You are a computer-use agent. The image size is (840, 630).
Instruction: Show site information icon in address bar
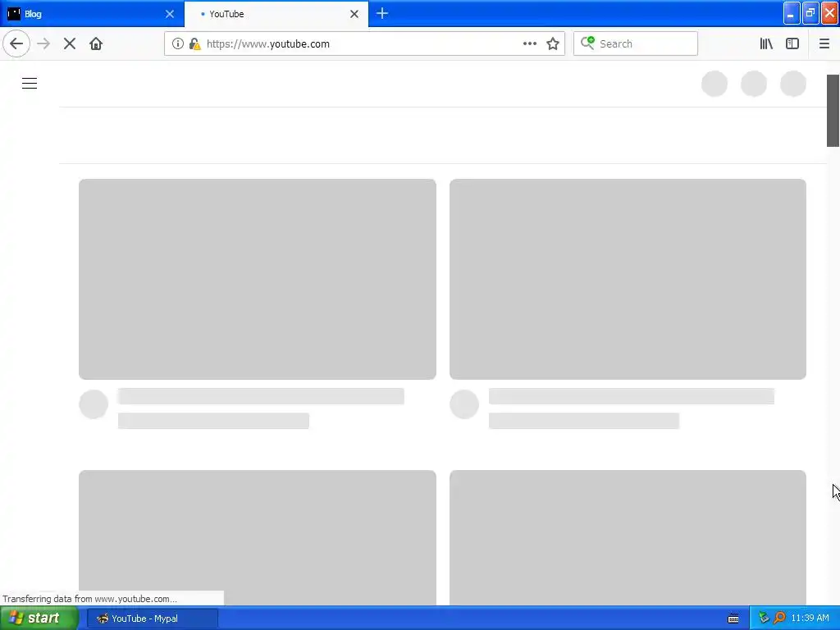(178, 44)
